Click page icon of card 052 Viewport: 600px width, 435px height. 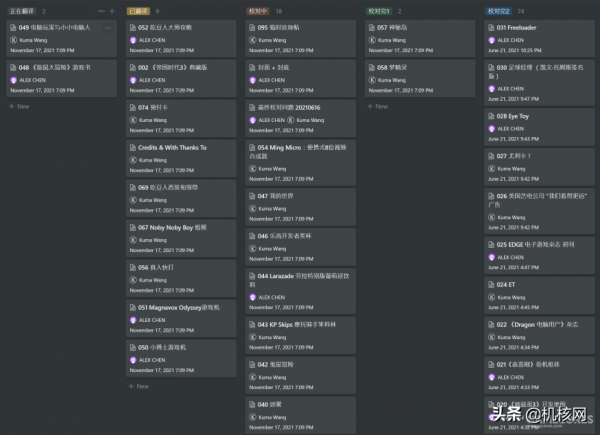pos(133,28)
